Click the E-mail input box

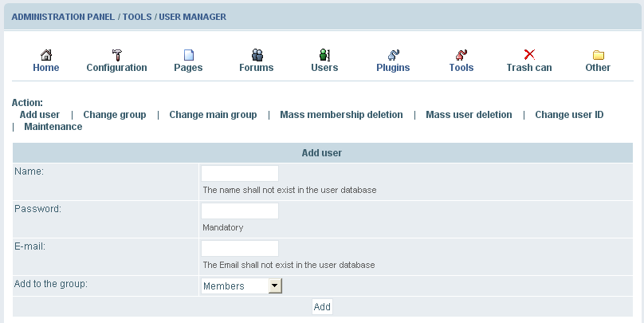pos(240,248)
